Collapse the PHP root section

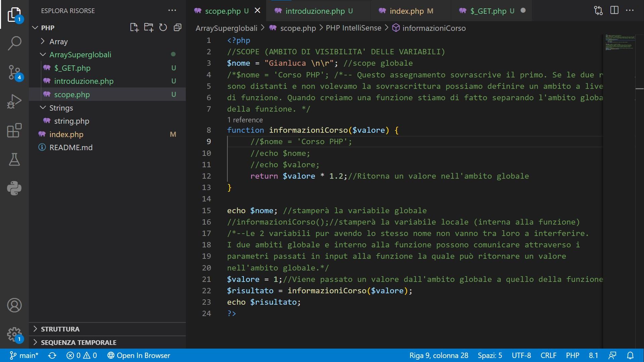tap(48, 28)
